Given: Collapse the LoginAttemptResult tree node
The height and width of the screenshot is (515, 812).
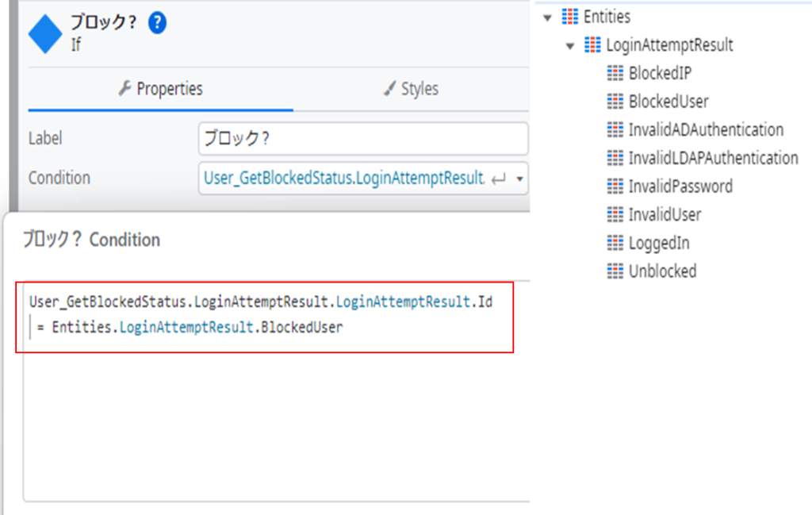Looking at the screenshot, I should (570, 46).
